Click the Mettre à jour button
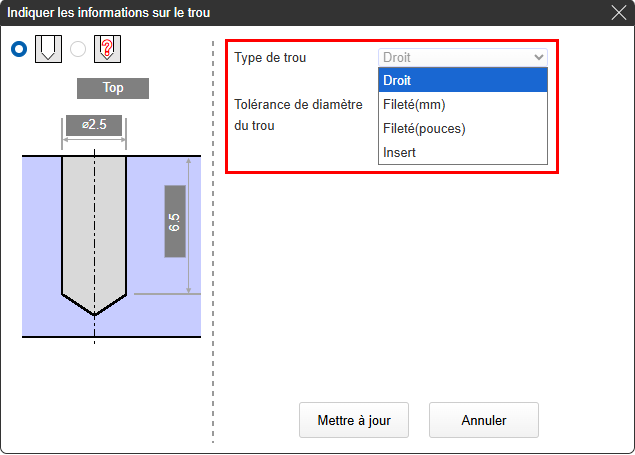The width and height of the screenshot is (635, 455). tap(354, 420)
